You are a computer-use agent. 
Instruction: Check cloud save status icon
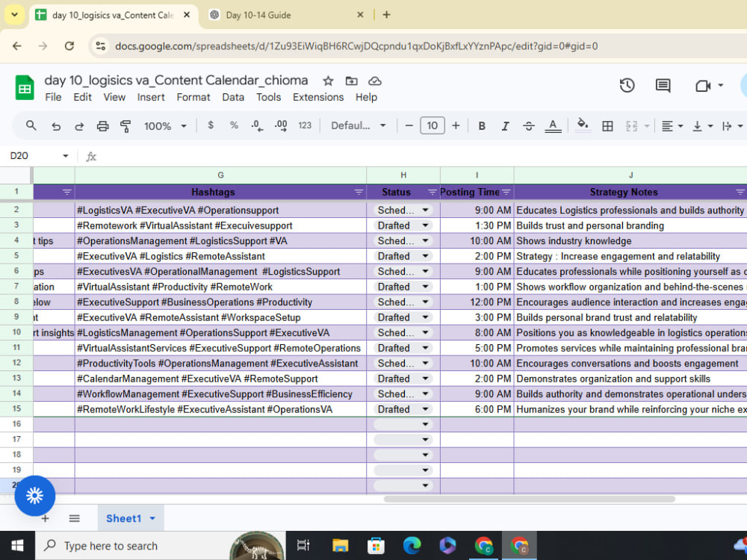point(375,81)
